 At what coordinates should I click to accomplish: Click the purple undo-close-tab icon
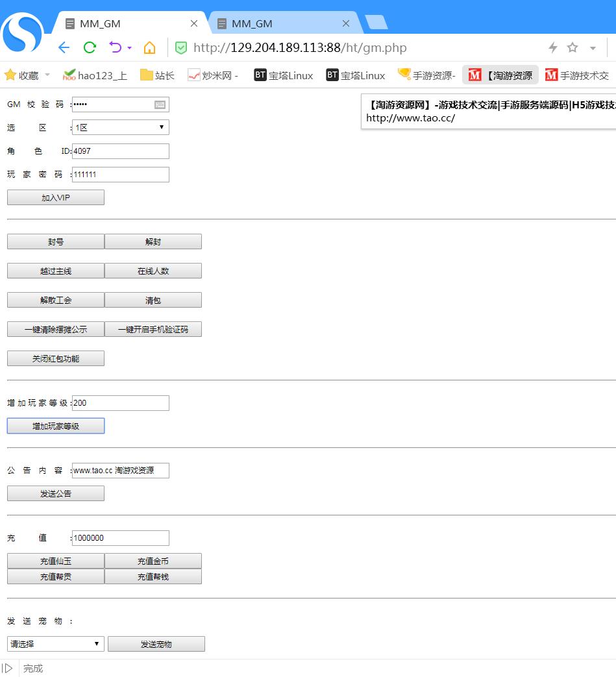point(116,47)
